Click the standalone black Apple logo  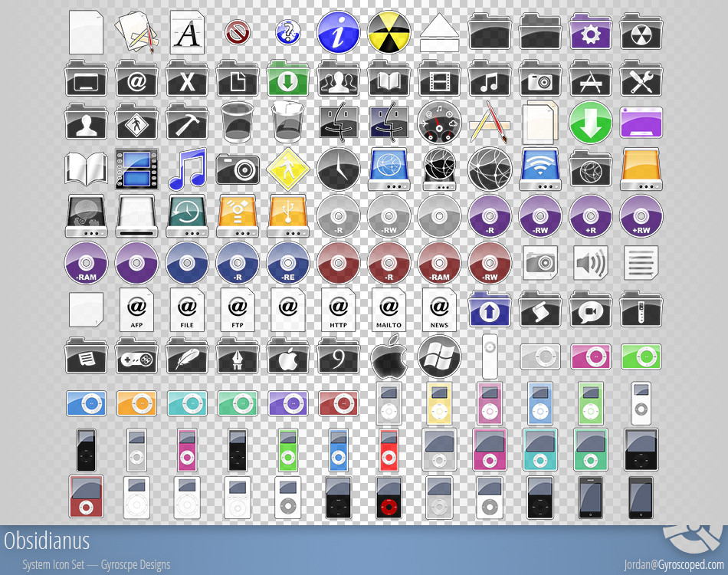pyautogui.click(x=389, y=356)
